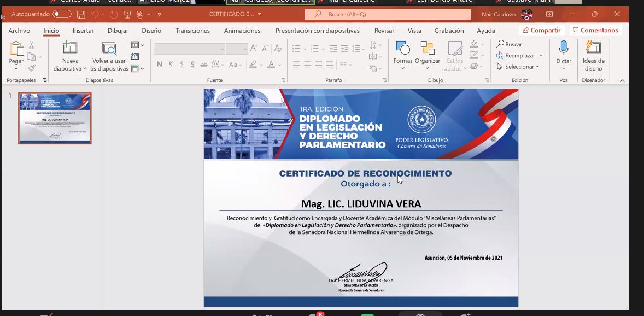644x316 pixels.
Task: Apply the shape fill color
Action: pos(474,44)
